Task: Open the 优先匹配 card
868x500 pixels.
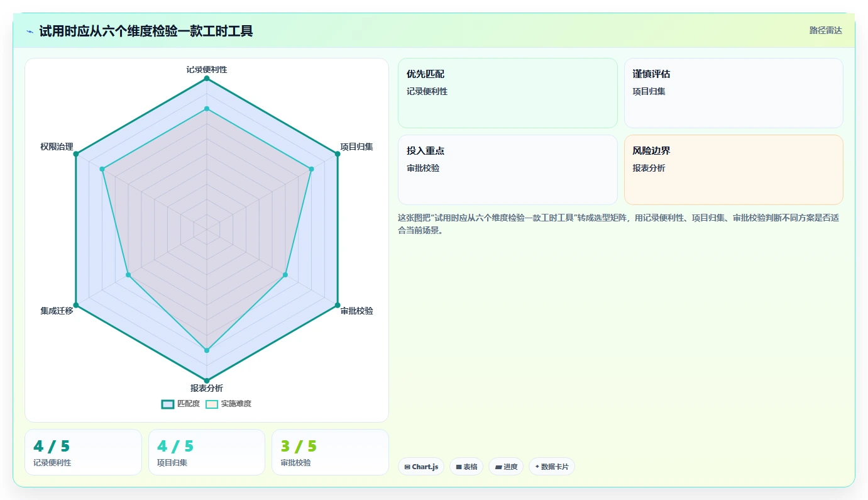Action: click(x=508, y=93)
